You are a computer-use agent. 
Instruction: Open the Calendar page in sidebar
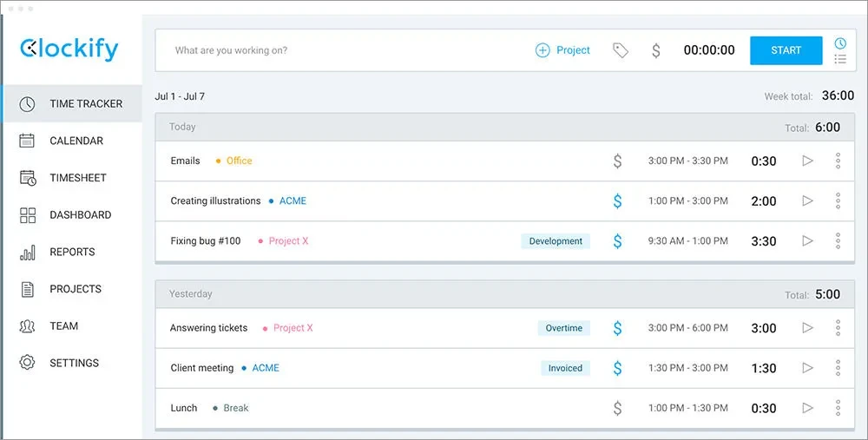pos(71,141)
